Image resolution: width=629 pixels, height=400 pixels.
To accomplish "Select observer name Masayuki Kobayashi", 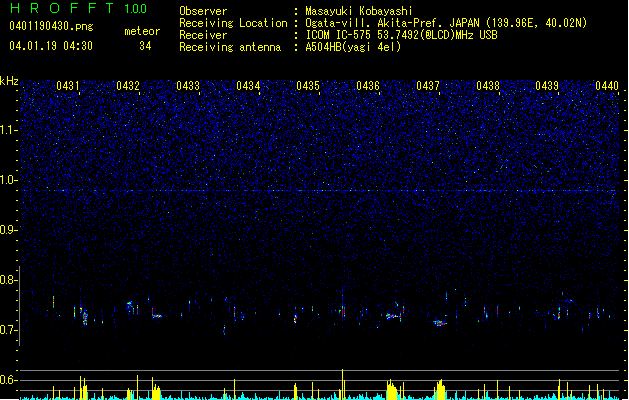I will (x=359, y=11).
